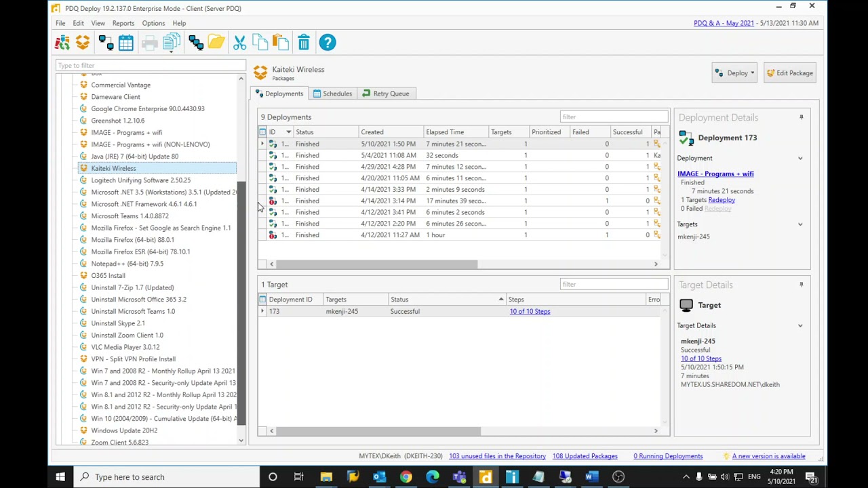
Task: Click the package icon next to Kaiteki Wireless tree item
Action: point(83,168)
